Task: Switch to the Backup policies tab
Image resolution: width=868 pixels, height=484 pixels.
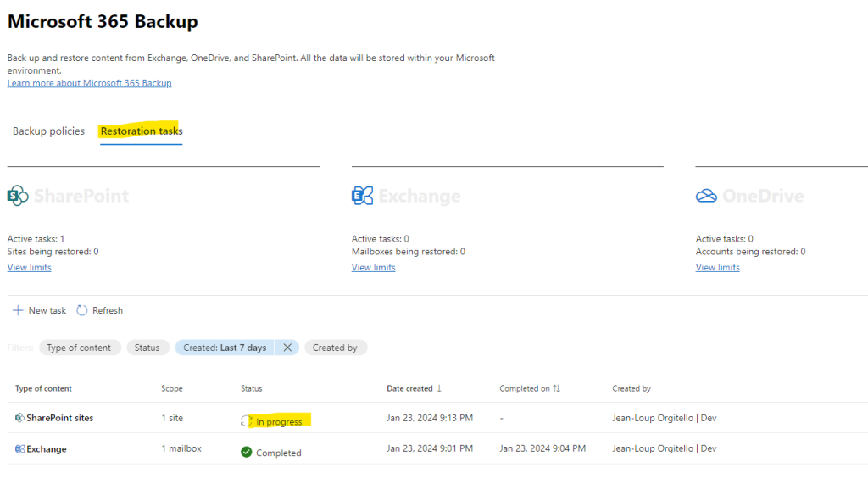Action: click(48, 131)
